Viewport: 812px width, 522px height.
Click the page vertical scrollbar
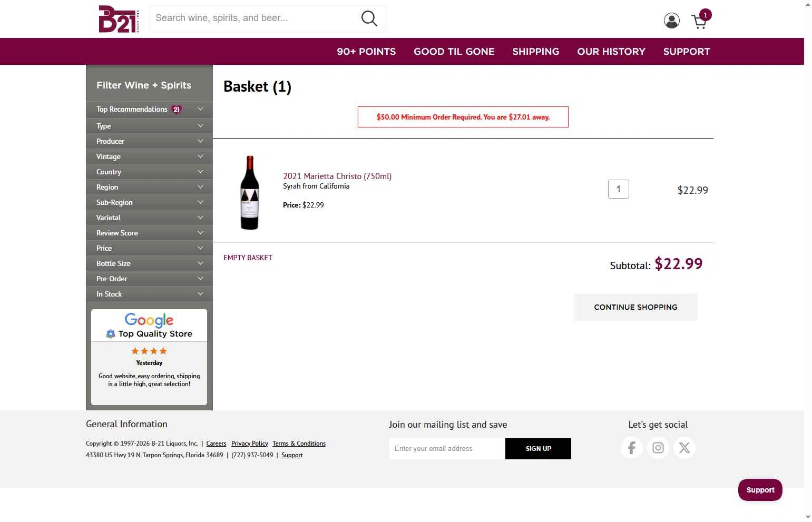tap(808, 261)
